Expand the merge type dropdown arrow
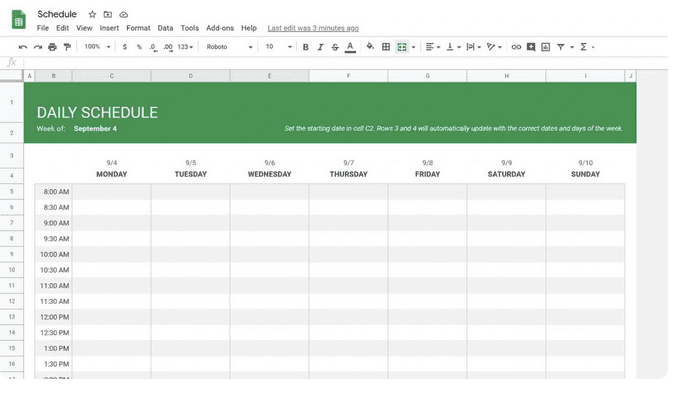Screen dimensions: 674x393 click(414, 47)
